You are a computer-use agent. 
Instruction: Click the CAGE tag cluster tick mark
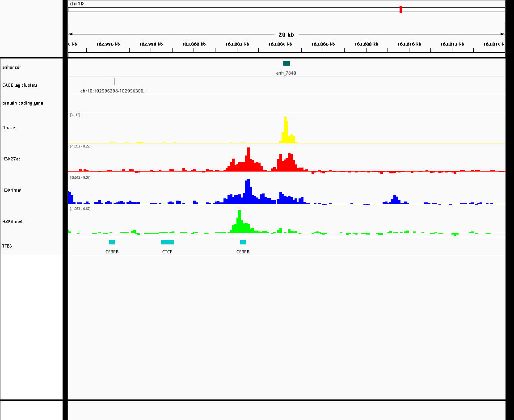pos(114,81)
